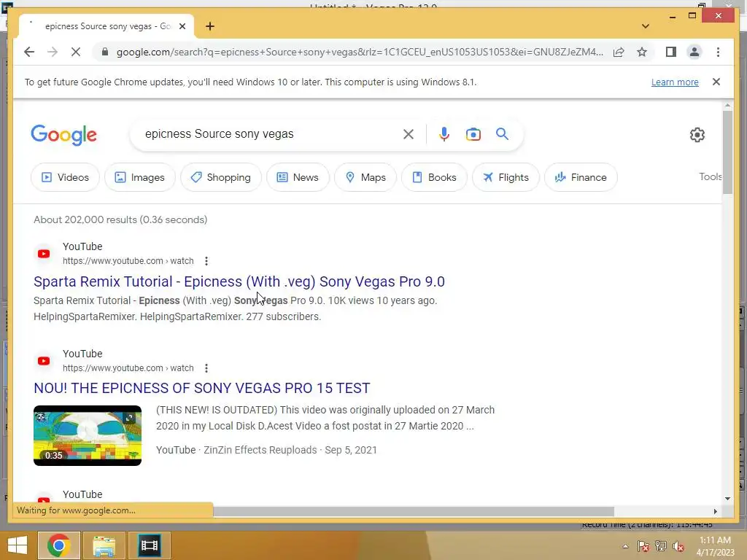747x560 pixels.
Task: Clear the search query with X
Action: pyautogui.click(x=409, y=134)
